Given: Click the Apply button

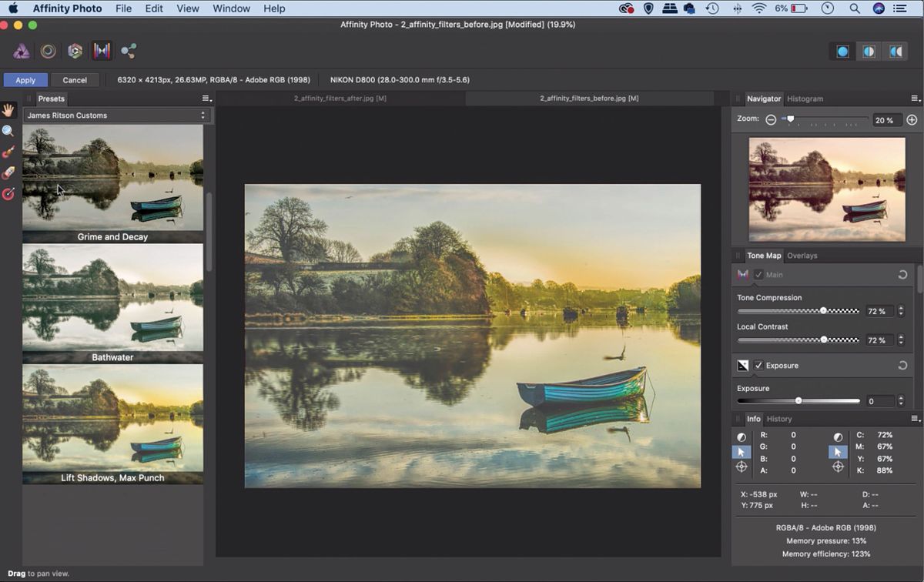Looking at the screenshot, I should 25,79.
